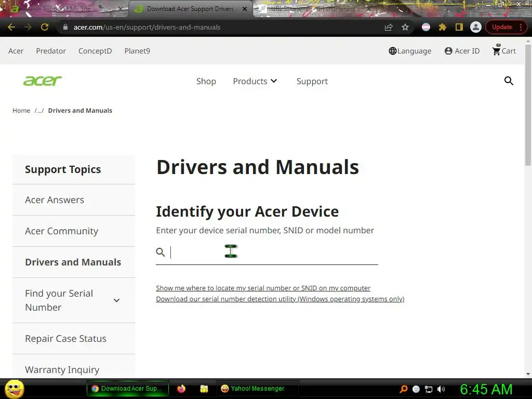
Task: Open the locate my serial number link
Action: coord(263,288)
